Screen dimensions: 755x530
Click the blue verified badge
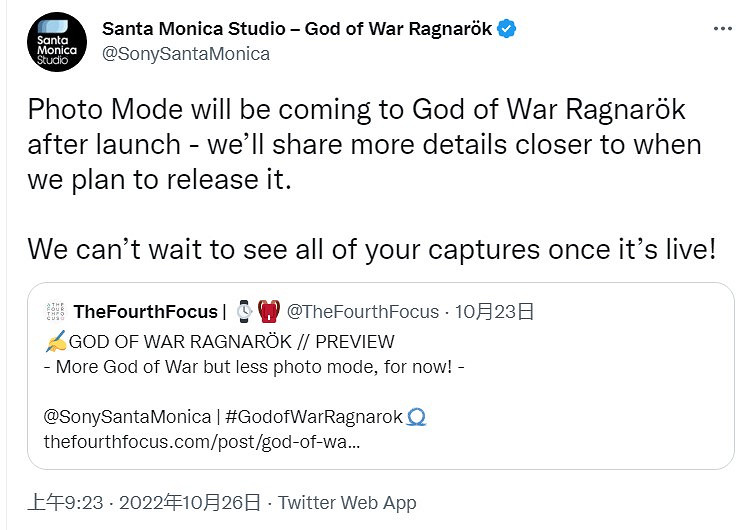click(x=507, y=29)
